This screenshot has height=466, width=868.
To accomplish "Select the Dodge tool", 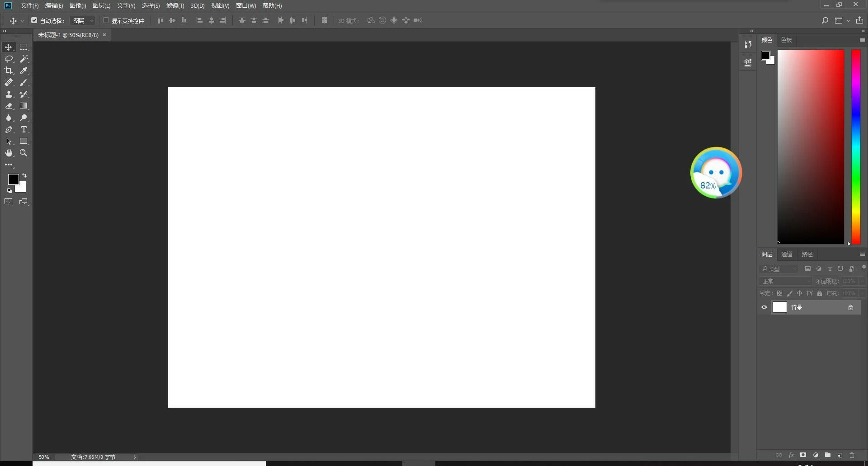I will click(x=24, y=118).
